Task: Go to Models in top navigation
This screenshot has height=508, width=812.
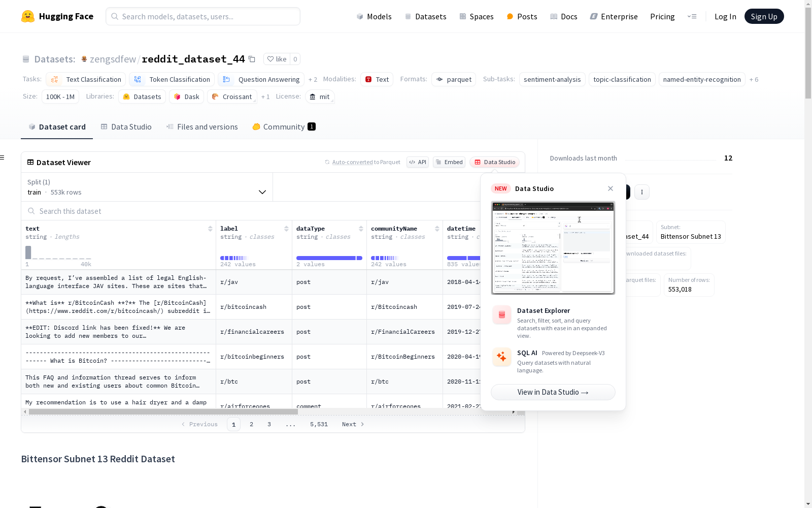Action: pos(374,16)
